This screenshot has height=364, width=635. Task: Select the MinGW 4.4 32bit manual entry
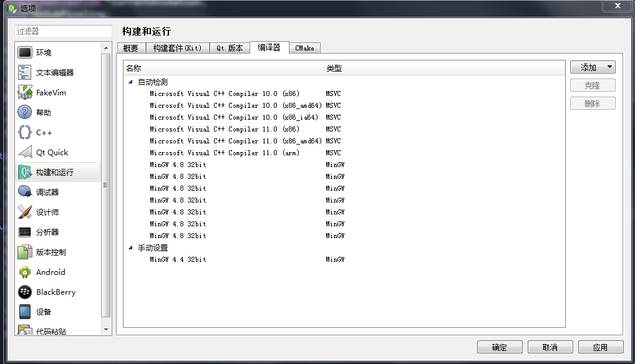[x=178, y=259]
